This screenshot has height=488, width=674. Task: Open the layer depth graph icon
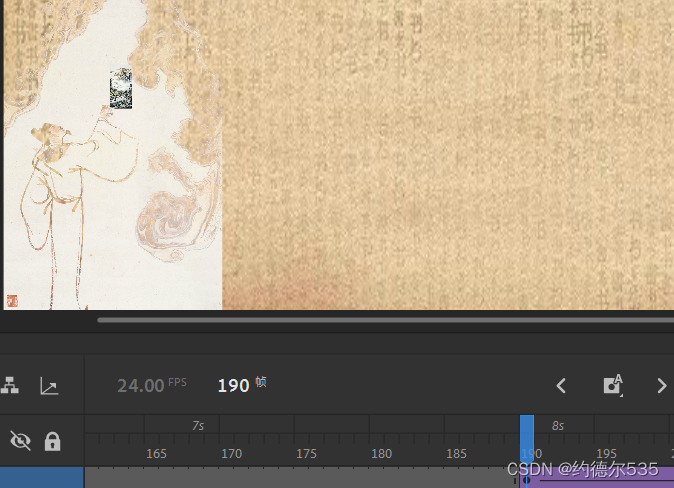coord(49,386)
